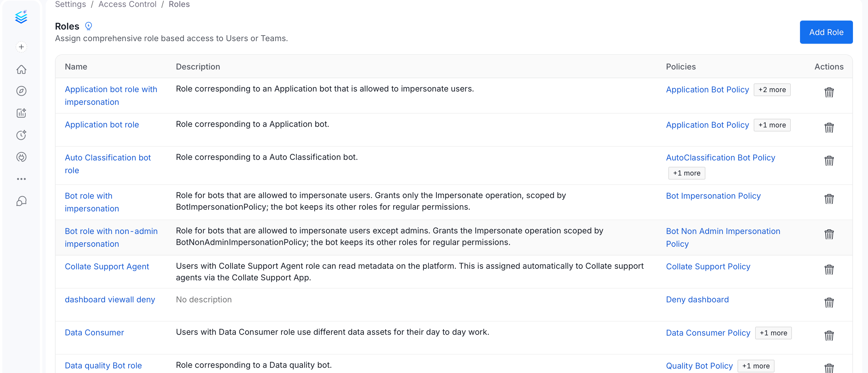
Task: Delete Bot role with non-admin impersonation
Action: tap(829, 234)
